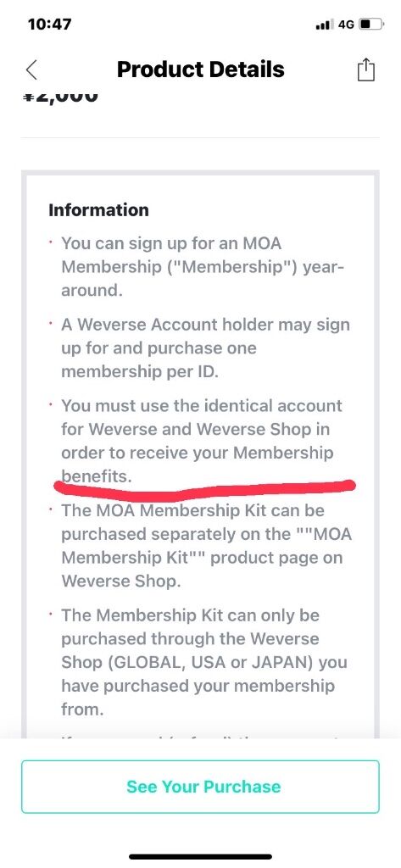Tap the back chevron arrow
The width and height of the screenshot is (401, 868).
31,70
